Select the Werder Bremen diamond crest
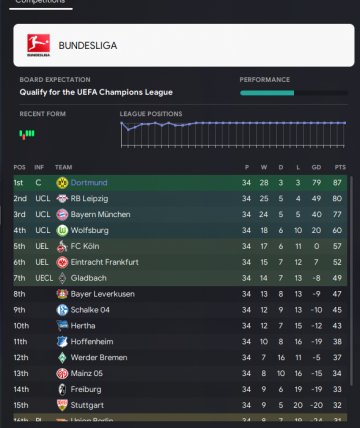 pos(62,358)
